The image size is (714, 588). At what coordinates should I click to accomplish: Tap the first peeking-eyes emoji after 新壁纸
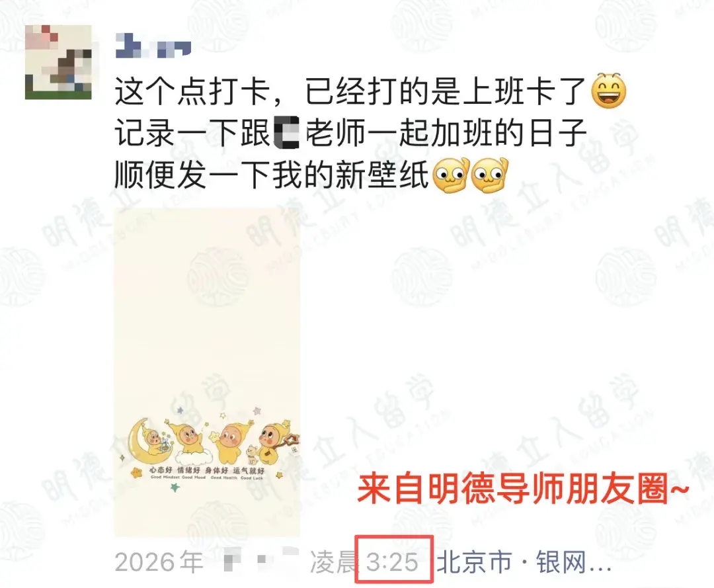(450, 175)
